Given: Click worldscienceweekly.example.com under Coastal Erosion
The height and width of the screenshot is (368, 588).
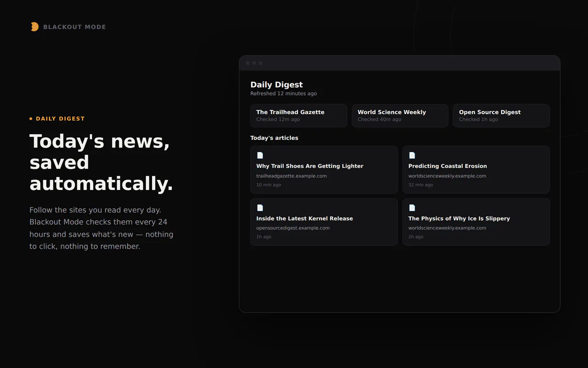Looking at the screenshot, I should (447, 176).
